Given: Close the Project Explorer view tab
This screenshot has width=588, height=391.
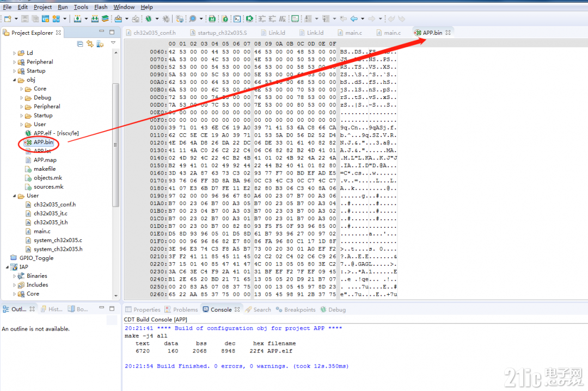Looking at the screenshot, I should tap(58, 33).
